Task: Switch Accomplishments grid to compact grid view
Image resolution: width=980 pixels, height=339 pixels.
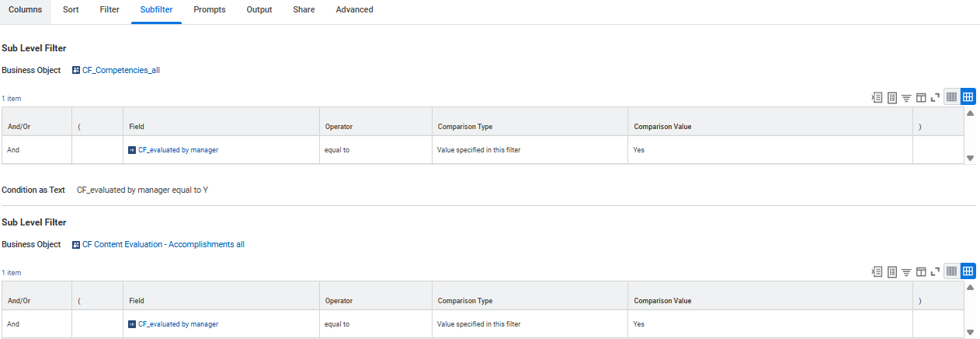Action: [x=951, y=271]
